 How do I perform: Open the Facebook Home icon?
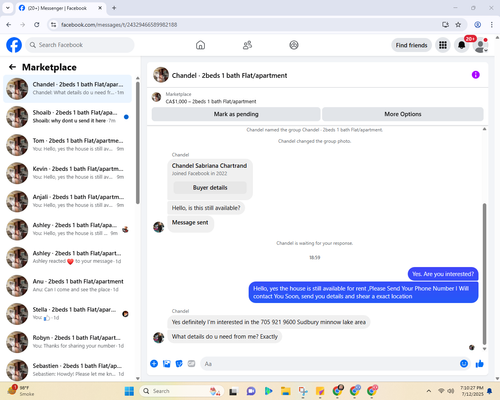tap(200, 45)
